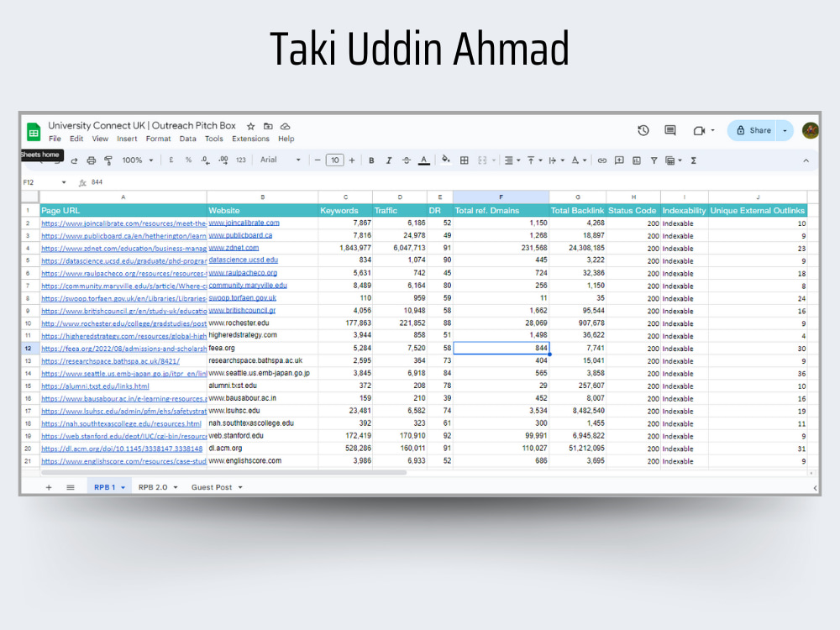Open the comments panel icon

670,130
